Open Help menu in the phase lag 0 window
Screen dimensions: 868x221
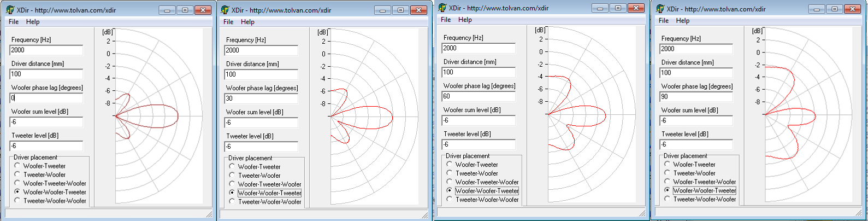point(33,21)
